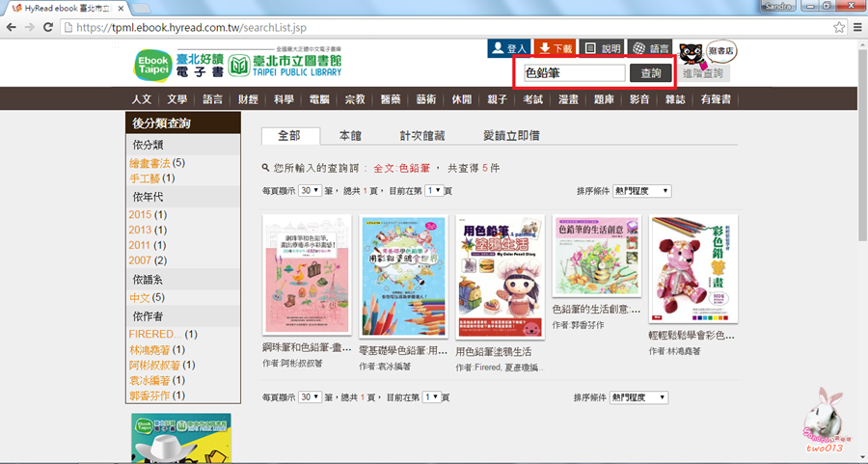Filter by 繪畫書法 category link
This screenshot has width=868, height=464.
[149, 163]
